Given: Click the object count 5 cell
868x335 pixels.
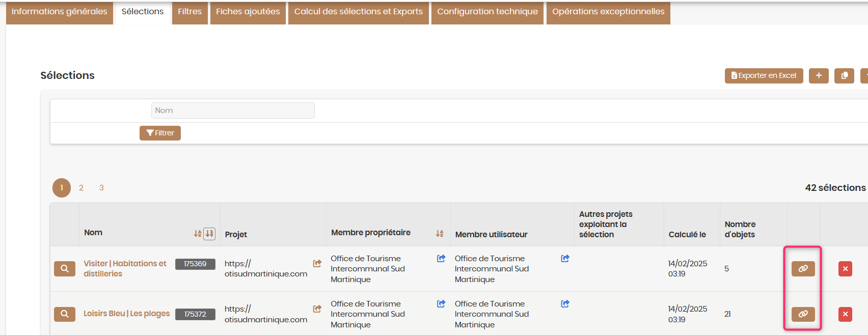Looking at the screenshot, I should pyautogui.click(x=726, y=269).
